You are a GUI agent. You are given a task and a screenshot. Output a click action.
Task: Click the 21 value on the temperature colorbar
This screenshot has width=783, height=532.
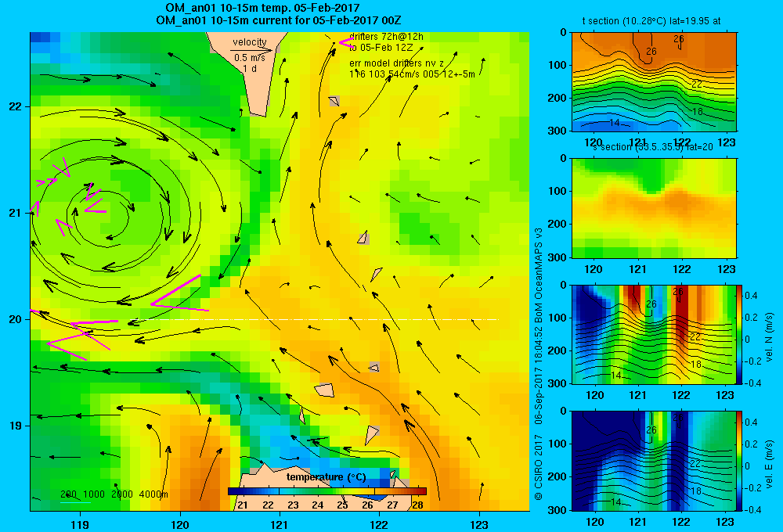tap(243, 505)
